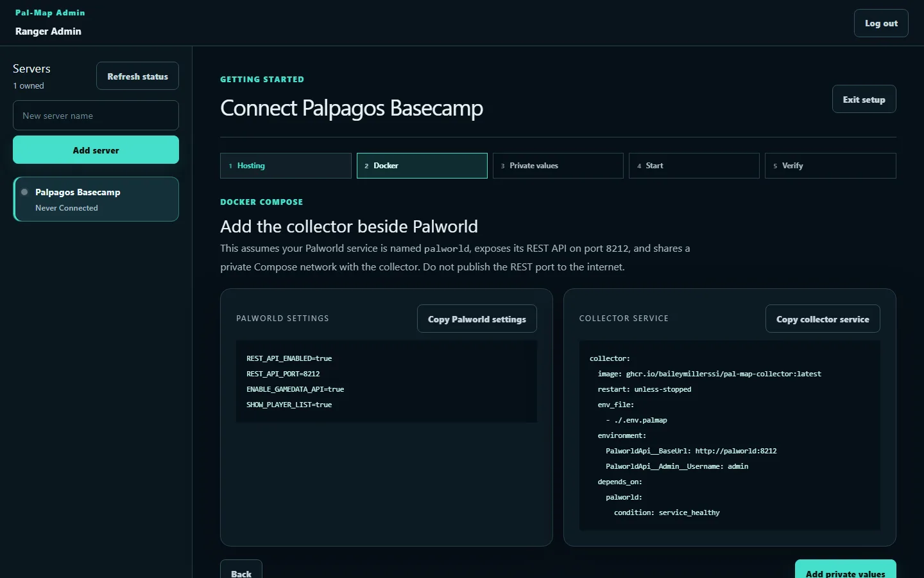Click the ./.env.palmap line
The height and width of the screenshot is (578, 924).
tap(637, 420)
